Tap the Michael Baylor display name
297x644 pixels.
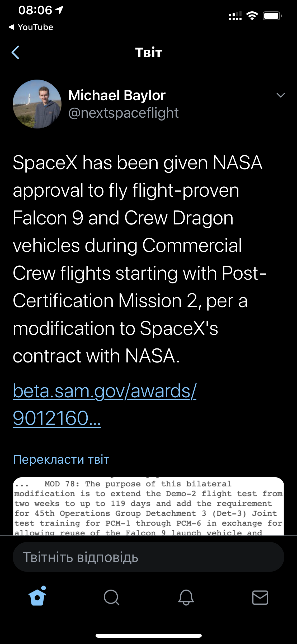click(x=117, y=95)
